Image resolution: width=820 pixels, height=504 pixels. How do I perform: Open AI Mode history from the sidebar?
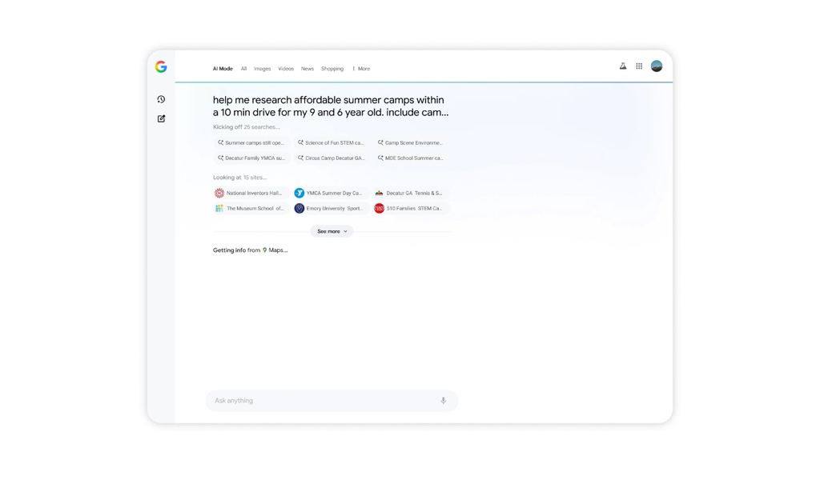[x=161, y=99]
